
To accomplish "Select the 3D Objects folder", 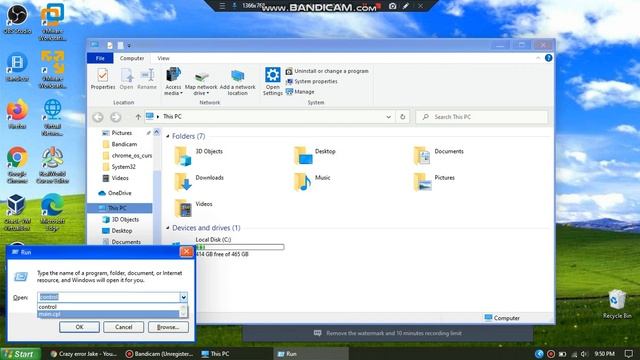I will click(199, 156).
